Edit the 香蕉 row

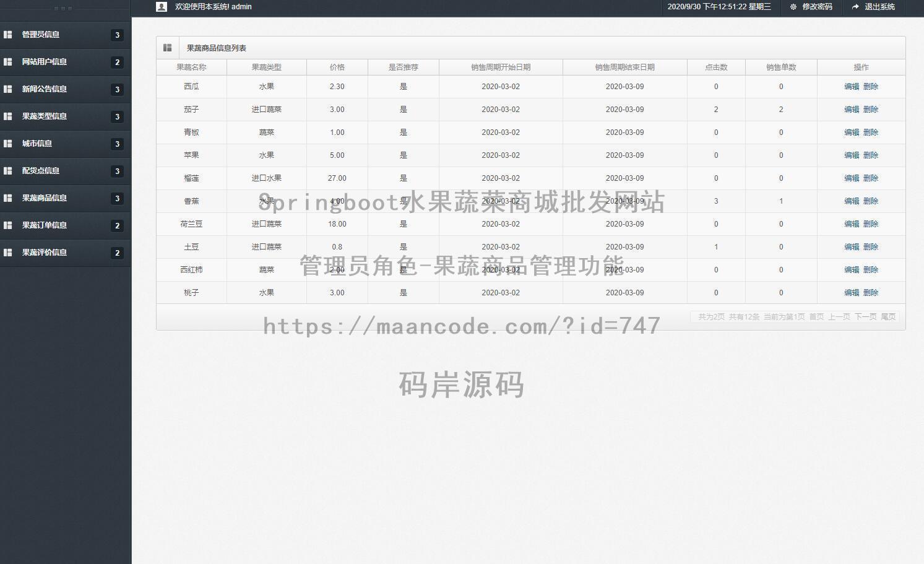click(852, 201)
